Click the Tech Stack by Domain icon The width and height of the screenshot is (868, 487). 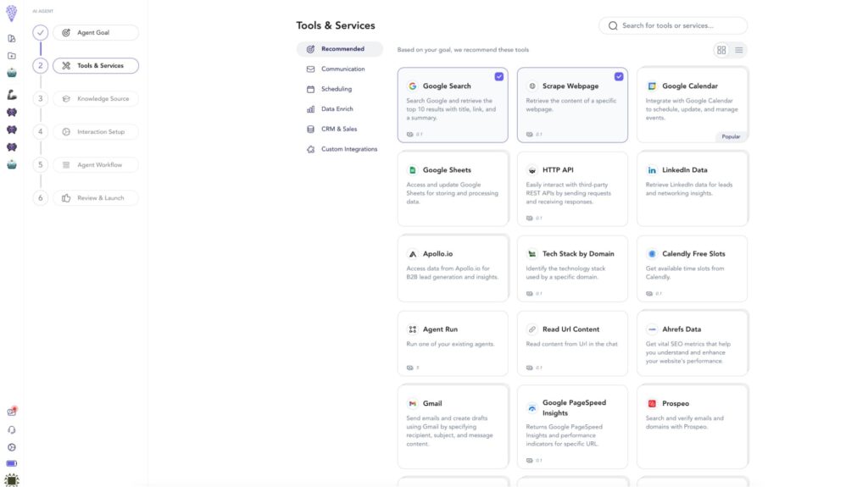(x=532, y=254)
